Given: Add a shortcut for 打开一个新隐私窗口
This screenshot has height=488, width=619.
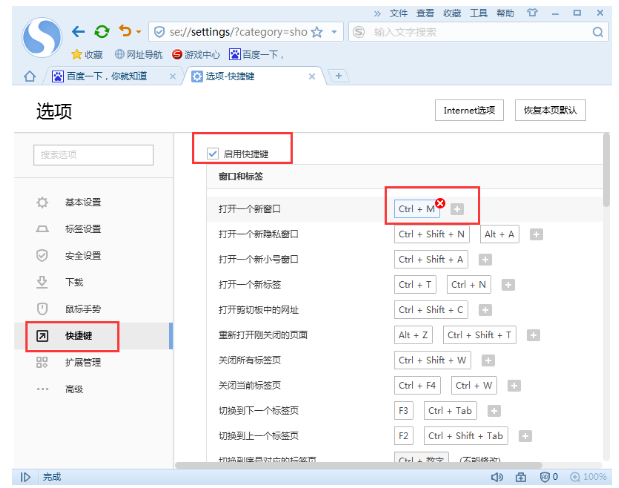Looking at the screenshot, I should [536, 235].
